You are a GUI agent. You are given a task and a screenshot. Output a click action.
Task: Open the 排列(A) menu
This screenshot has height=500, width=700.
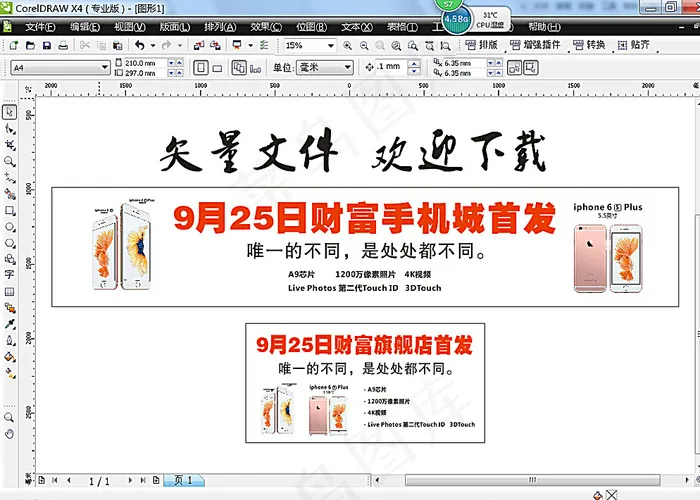point(220,27)
